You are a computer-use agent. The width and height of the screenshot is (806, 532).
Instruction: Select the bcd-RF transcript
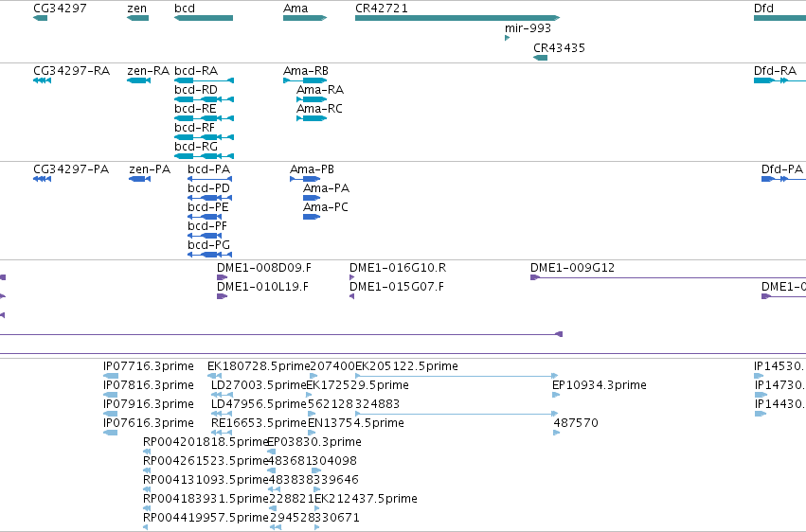click(204, 137)
